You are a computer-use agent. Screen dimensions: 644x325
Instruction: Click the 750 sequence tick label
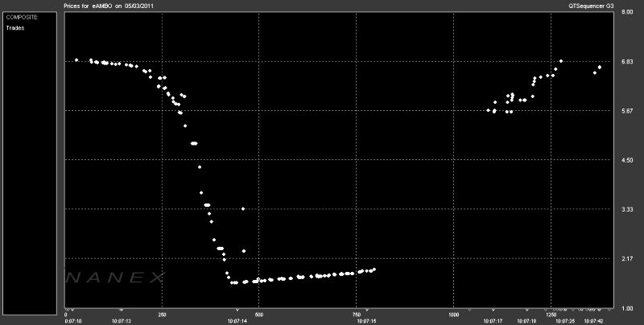(357, 315)
